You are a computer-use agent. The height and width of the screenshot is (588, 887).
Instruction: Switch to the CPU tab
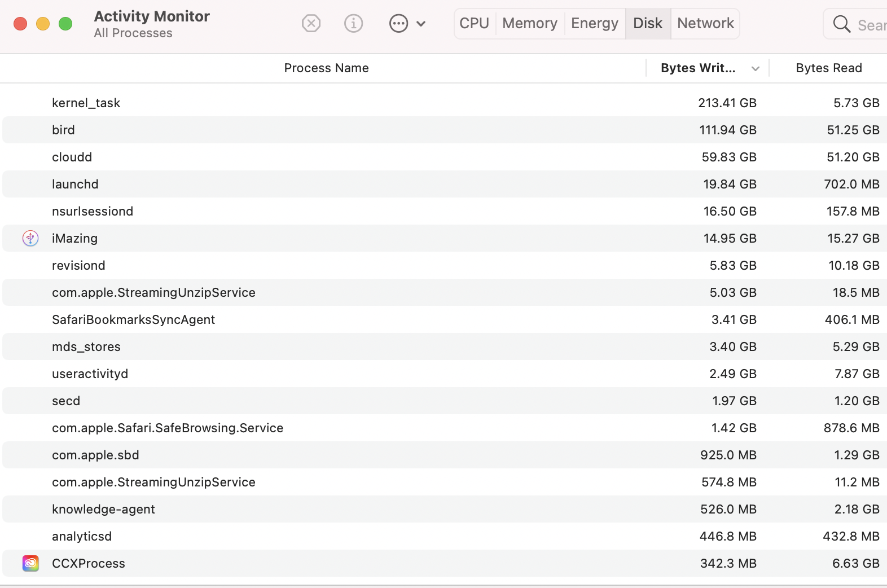click(x=474, y=24)
